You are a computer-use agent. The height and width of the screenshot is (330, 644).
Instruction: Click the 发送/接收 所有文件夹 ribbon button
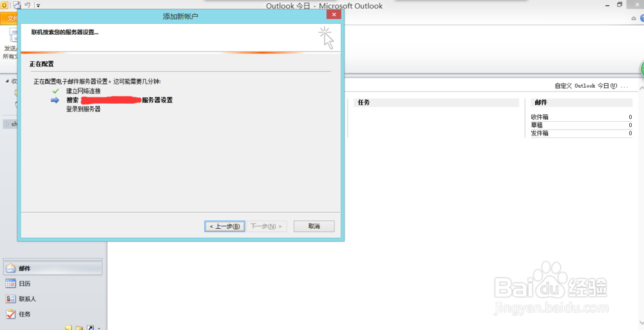pos(9,45)
